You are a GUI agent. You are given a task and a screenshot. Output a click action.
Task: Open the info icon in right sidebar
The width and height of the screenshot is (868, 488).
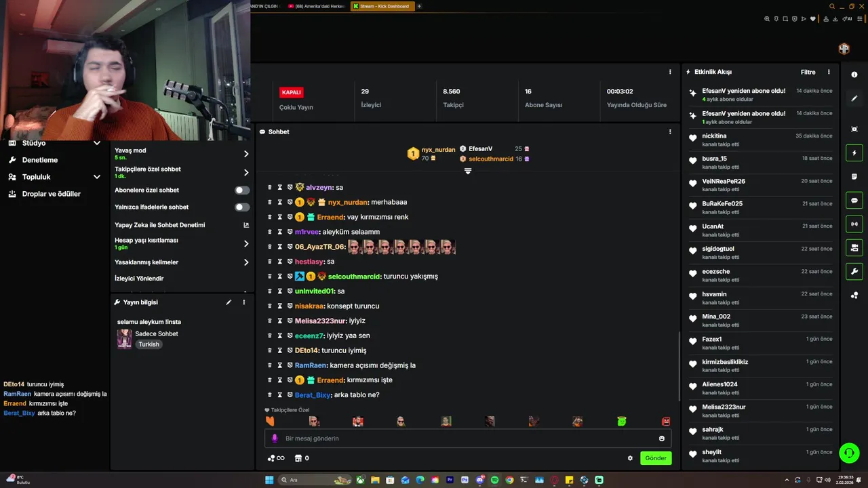pyautogui.click(x=854, y=75)
